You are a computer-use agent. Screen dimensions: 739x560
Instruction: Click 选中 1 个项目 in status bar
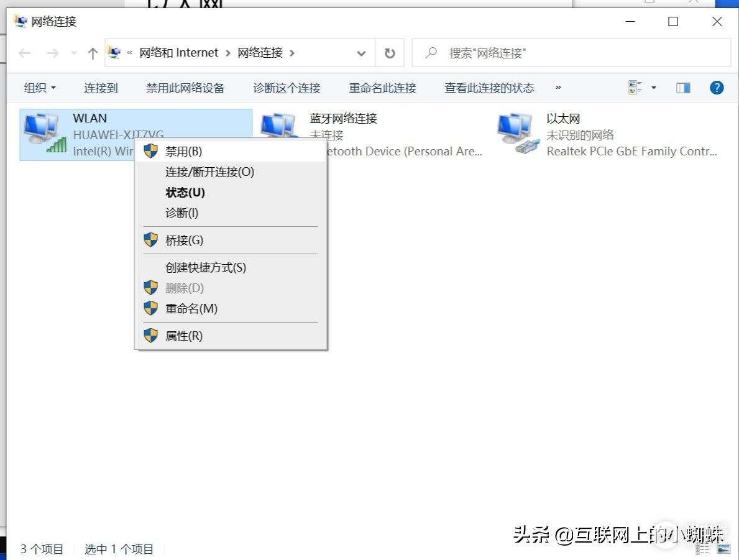(119, 549)
